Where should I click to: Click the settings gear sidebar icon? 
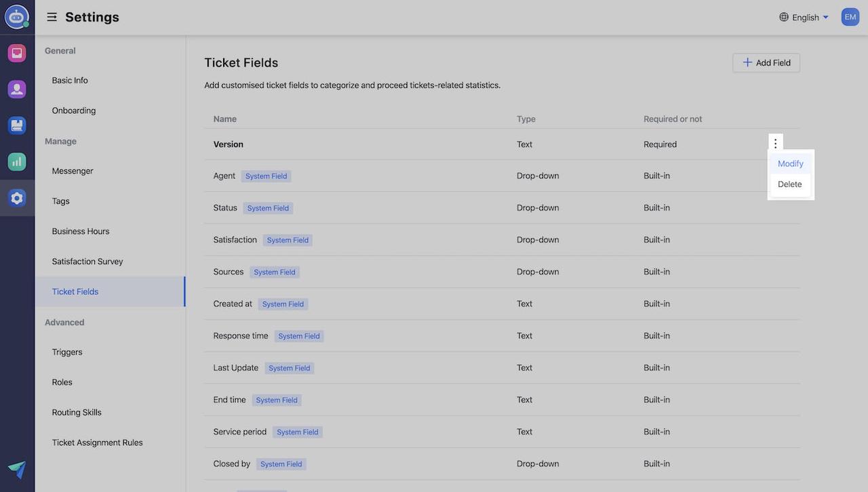pyautogui.click(x=17, y=198)
